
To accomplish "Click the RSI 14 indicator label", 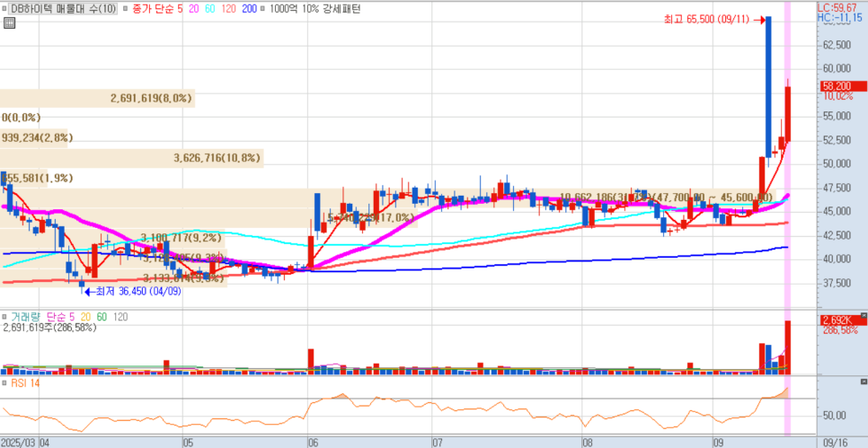I will [x=25, y=383].
